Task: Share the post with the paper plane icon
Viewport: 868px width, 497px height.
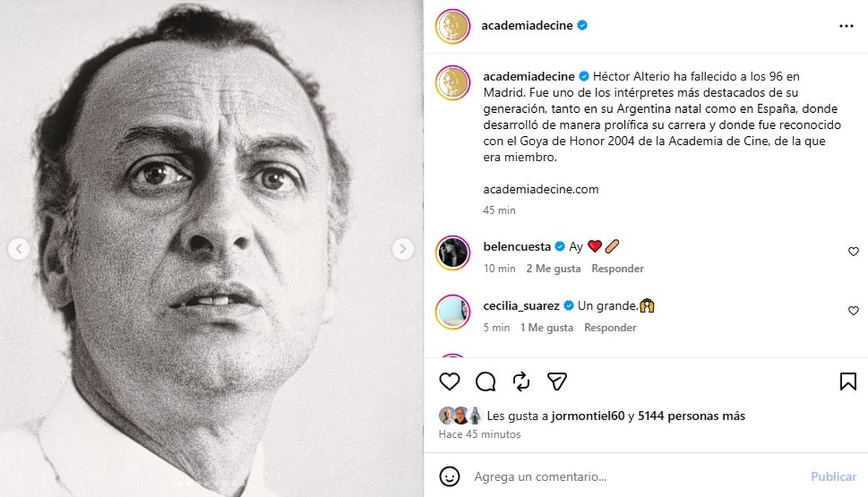Action: [556, 381]
